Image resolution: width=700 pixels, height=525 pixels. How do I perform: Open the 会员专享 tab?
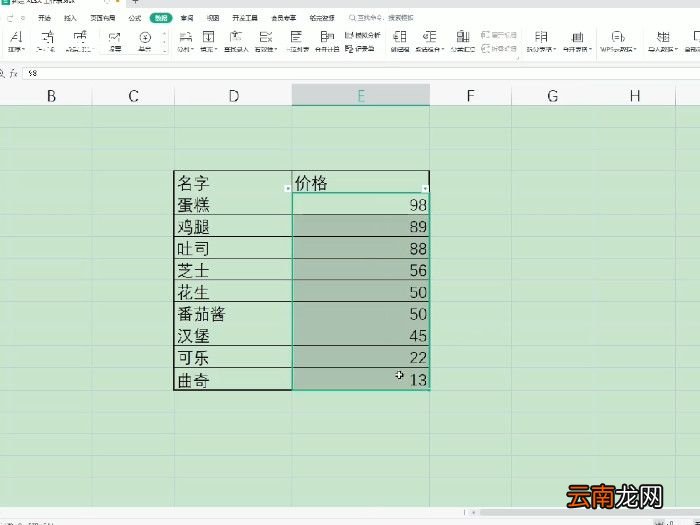tap(283, 18)
